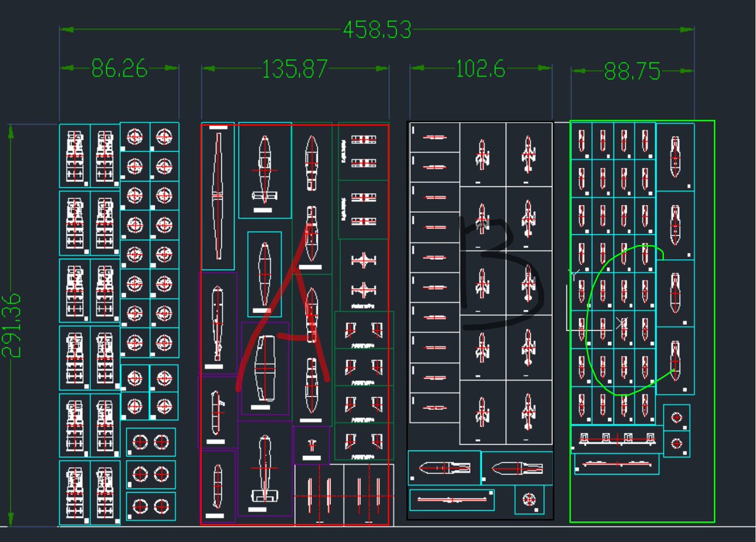Select the 135.87 dimension text

tap(295, 69)
